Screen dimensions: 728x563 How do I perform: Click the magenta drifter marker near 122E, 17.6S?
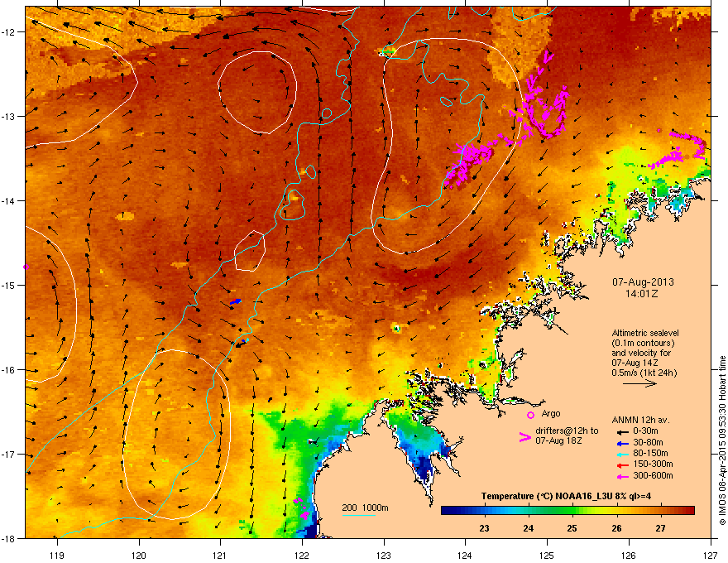click(x=298, y=501)
